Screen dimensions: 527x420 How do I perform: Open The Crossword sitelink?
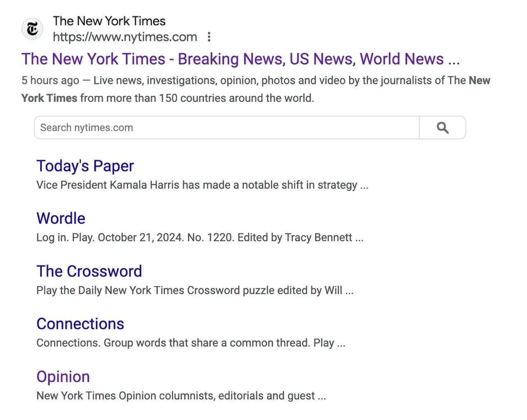(89, 271)
